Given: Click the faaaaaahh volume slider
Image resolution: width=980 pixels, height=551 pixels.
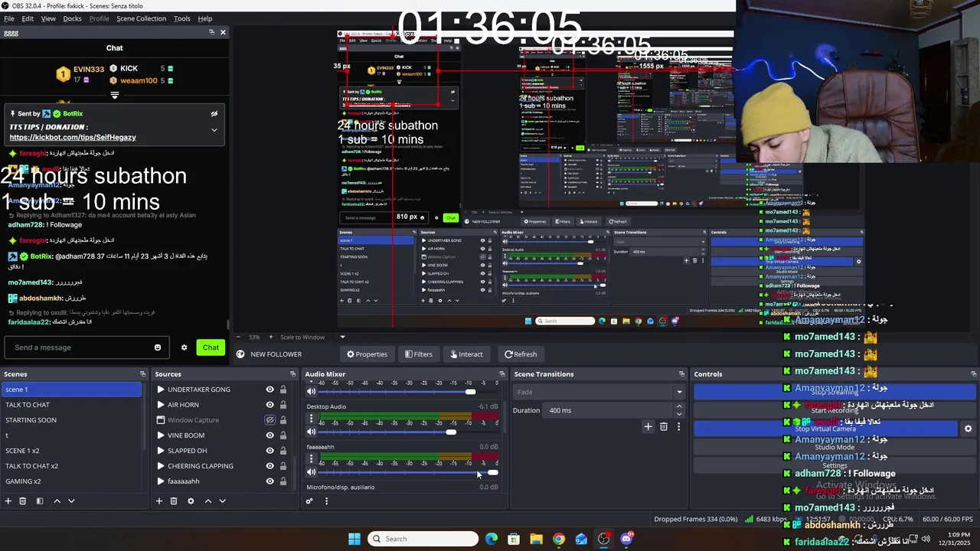Looking at the screenshot, I should 410,472.
